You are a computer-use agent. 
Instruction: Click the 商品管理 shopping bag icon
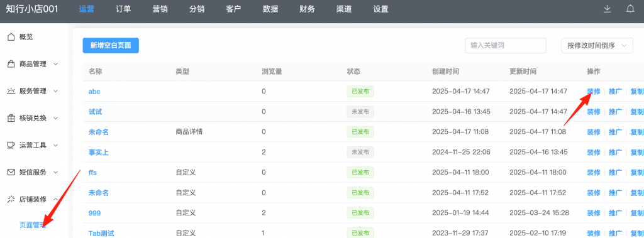[x=11, y=64]
